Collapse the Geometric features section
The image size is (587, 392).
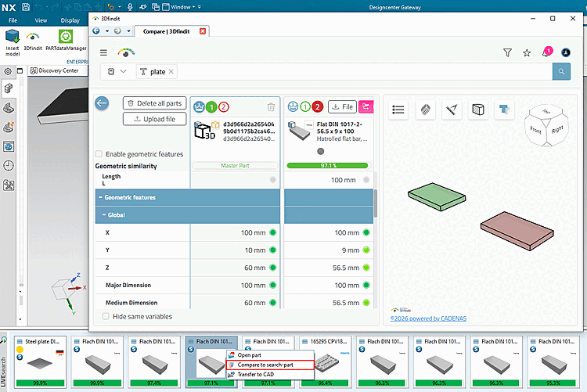pyautogui.click(x=101, y=197)
